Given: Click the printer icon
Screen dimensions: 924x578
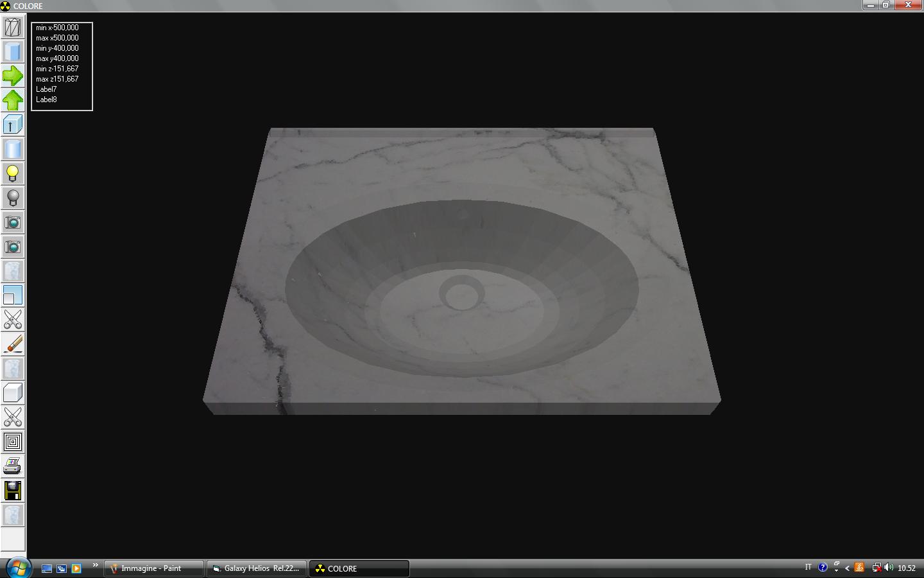Looking at the screenshot, I should pyautogui.click(x=13, y=466).
